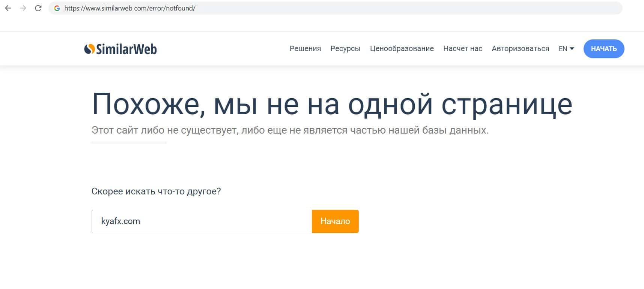Screen dimensions: 644x289
Task: Go to Ценообразование page
Action: (402, 48)
